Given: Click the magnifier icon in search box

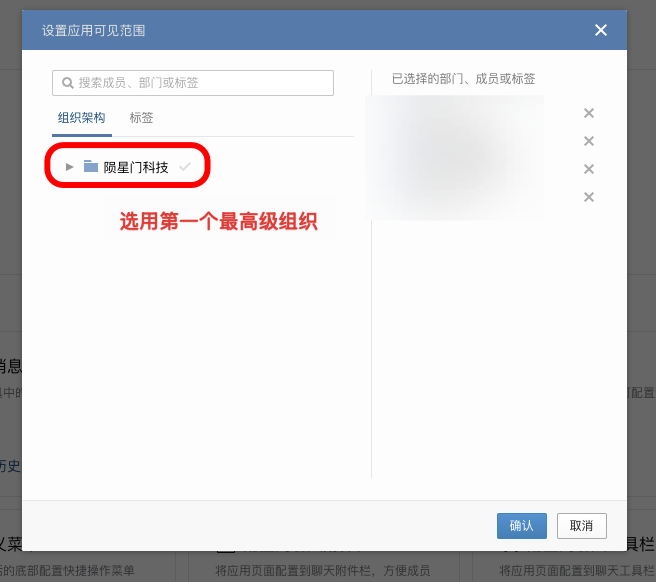Looking at the screenshot, I should pos(67,83).
